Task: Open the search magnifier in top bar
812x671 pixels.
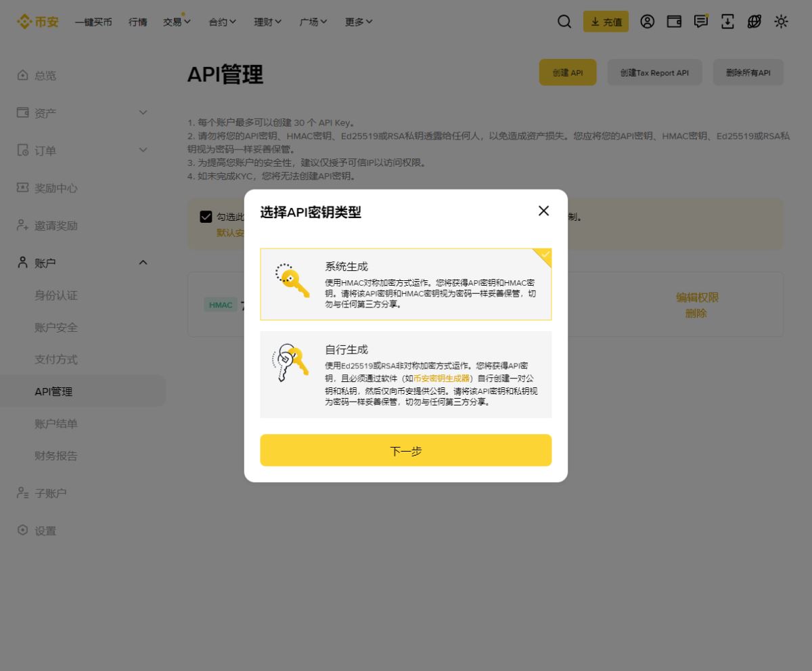Action: [564, 21]
